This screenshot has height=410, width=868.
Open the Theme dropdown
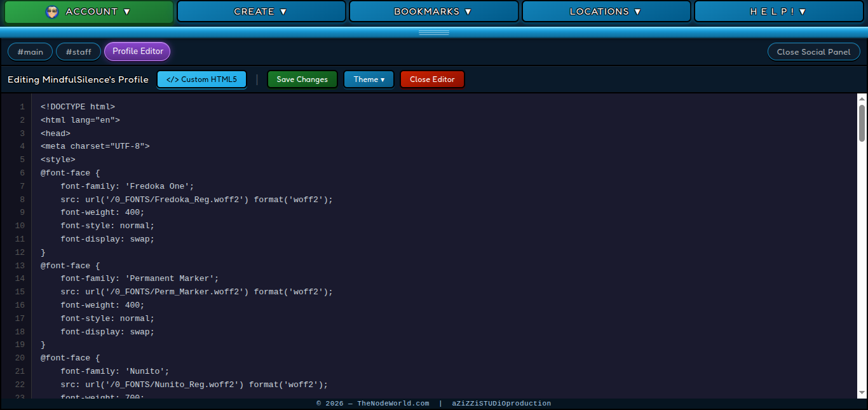click(369, 79)
